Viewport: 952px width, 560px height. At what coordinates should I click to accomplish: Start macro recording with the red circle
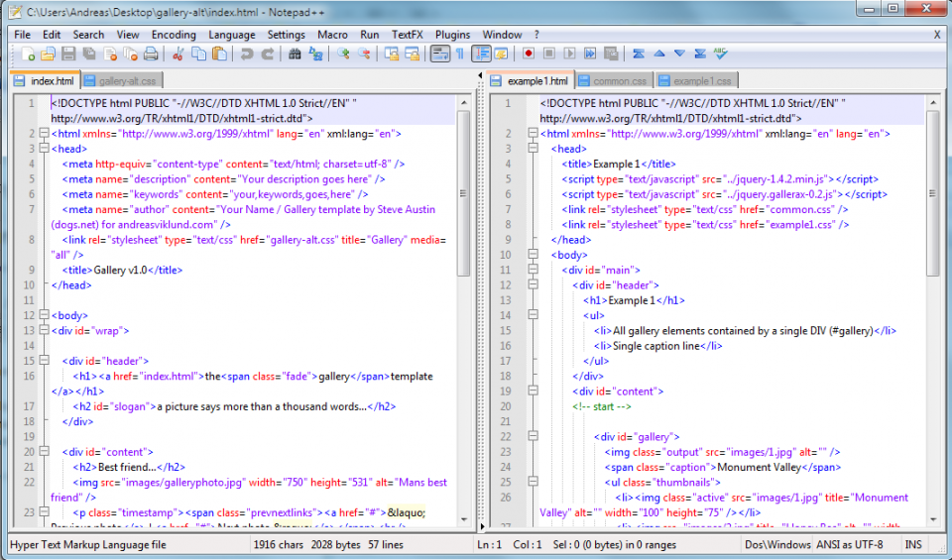click(x=529, y=54)
